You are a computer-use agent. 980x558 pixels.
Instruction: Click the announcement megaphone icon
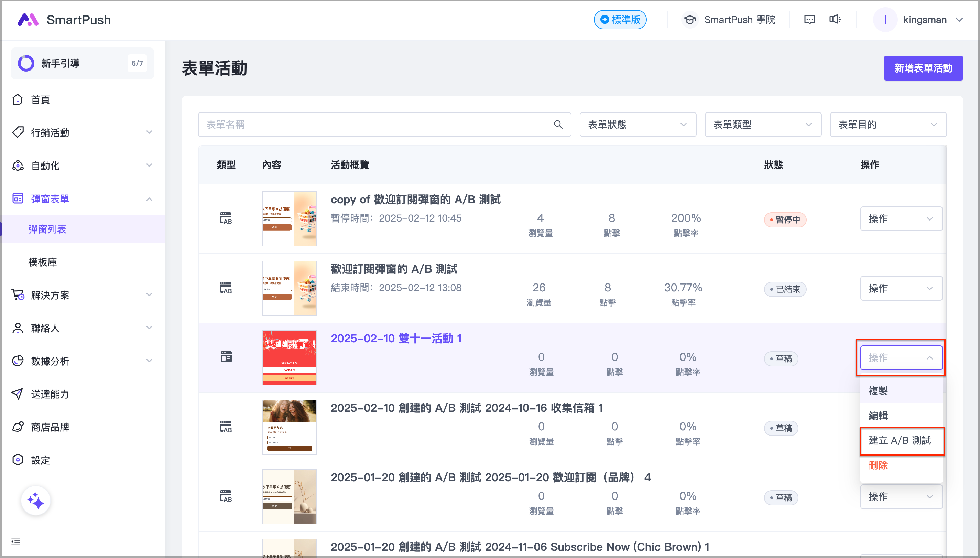click(835, 20)
